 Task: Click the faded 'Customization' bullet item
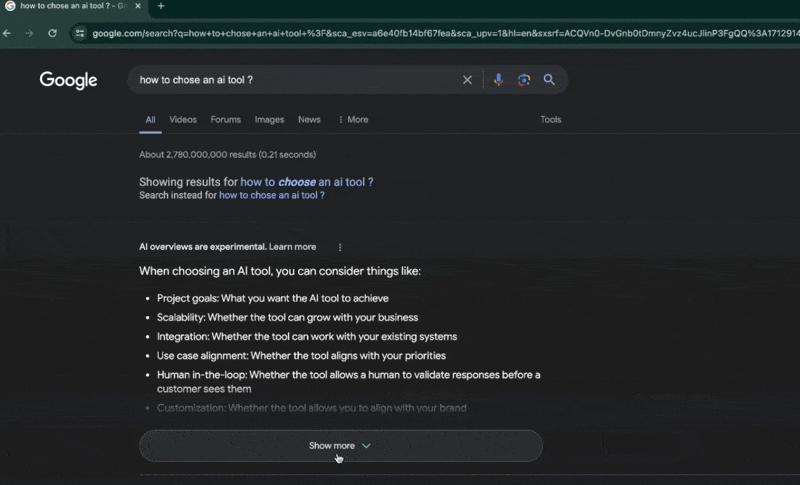[x=311, y=408]
